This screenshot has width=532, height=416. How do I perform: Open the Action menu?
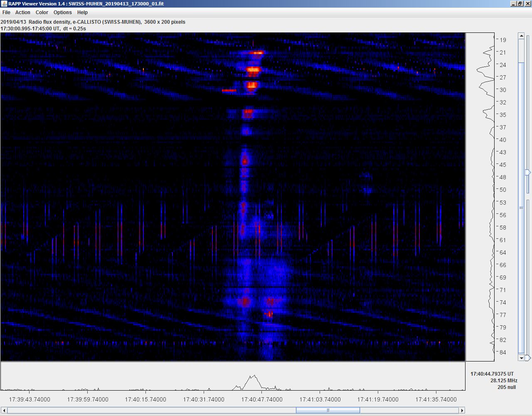coord(23,12)
